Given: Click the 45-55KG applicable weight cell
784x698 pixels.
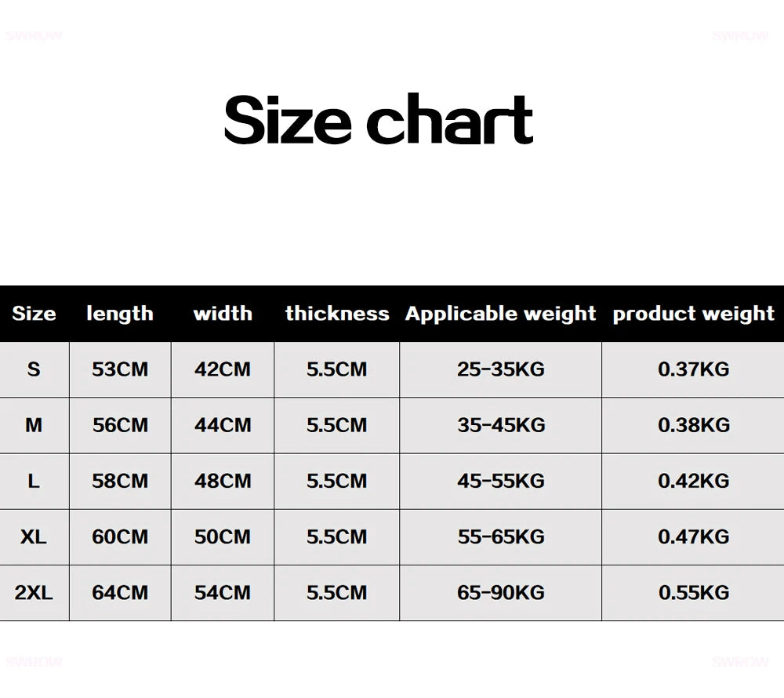Looking at the screenshot, I should [x=500, y=481].
